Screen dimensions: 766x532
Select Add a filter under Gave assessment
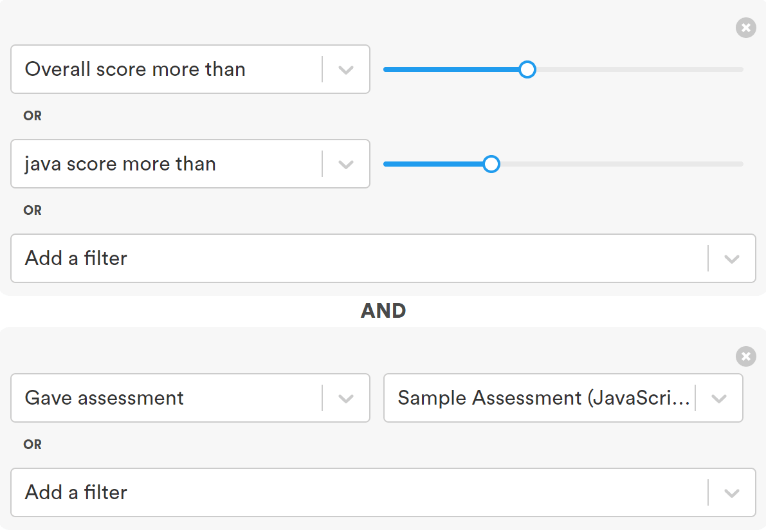coord(383,492)
